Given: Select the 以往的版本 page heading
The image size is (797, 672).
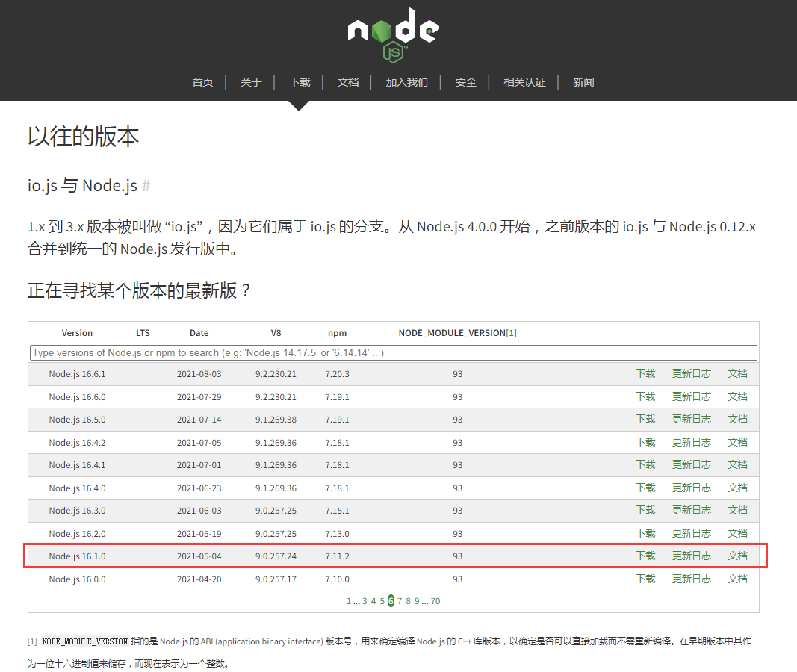Looking at the screenshot, I should coord(84,137).
